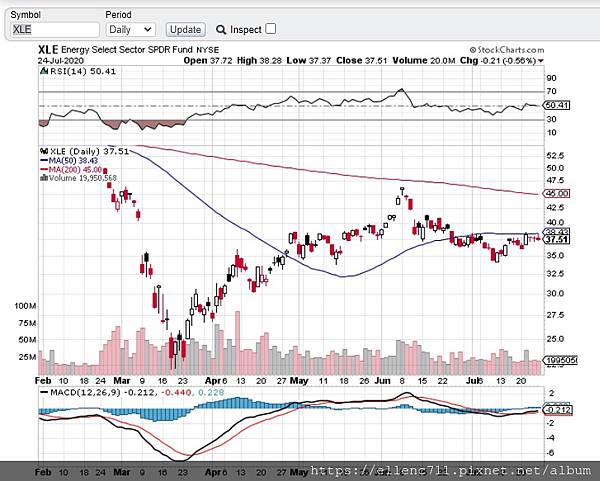600x481 pixels.
Task: Click the Open 37.72 value in header
Action: (x=208, y=60)
